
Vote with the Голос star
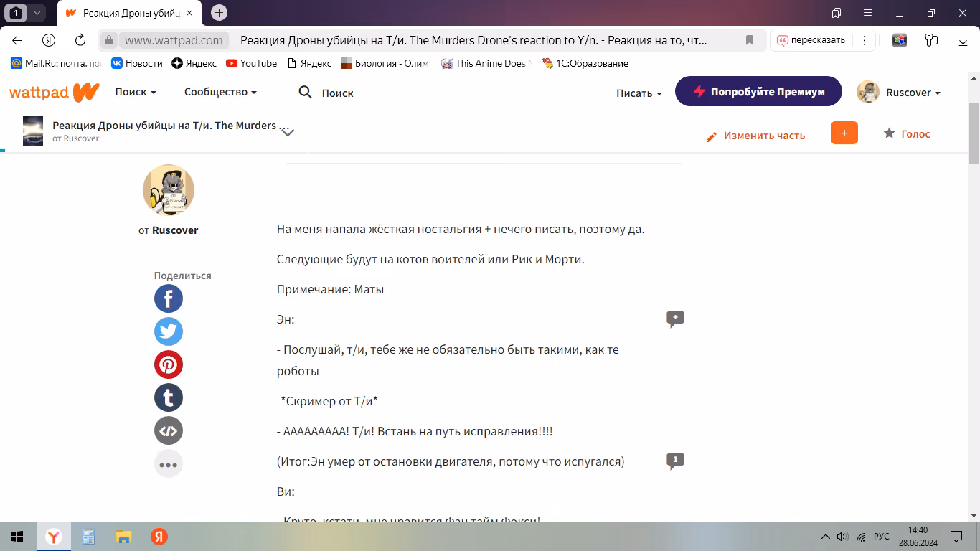pyautogui.click(x=907, y=133)
